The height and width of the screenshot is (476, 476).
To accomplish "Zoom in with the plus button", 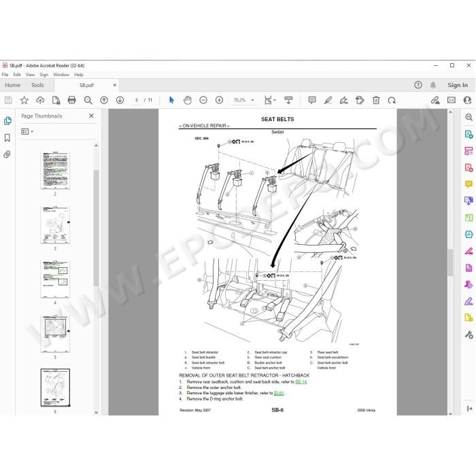I will (219, 100).
